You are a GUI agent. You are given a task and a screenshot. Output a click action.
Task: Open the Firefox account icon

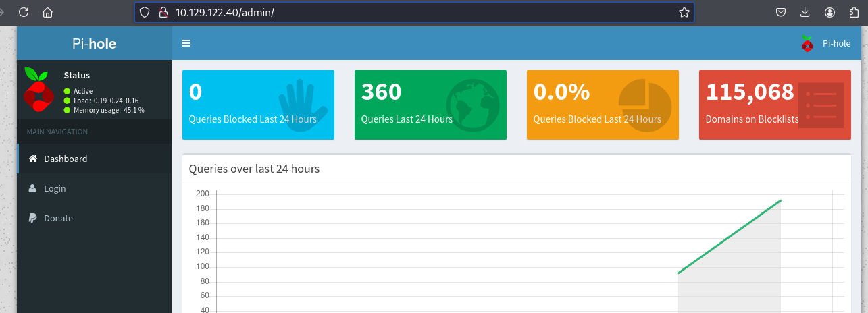830,12
